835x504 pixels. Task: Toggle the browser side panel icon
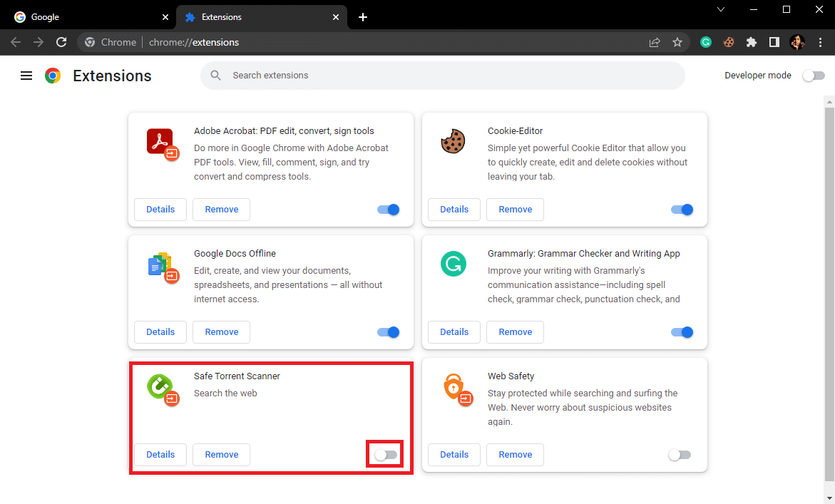(x=774, y=42)
